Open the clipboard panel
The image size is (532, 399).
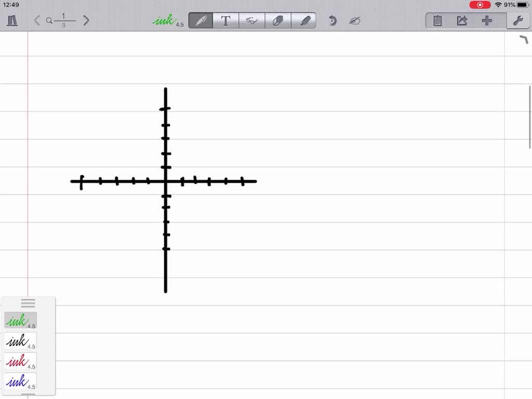[x=437, y=20]
